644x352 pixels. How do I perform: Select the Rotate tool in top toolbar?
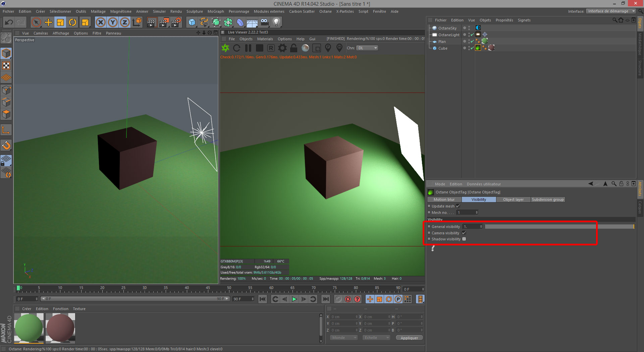pos(72,22)
